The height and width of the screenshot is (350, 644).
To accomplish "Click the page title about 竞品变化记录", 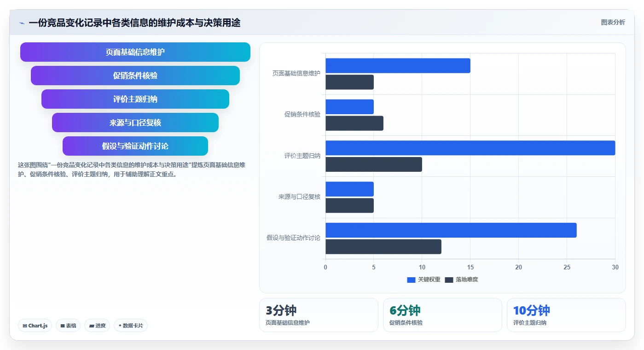I will point(134,23).
